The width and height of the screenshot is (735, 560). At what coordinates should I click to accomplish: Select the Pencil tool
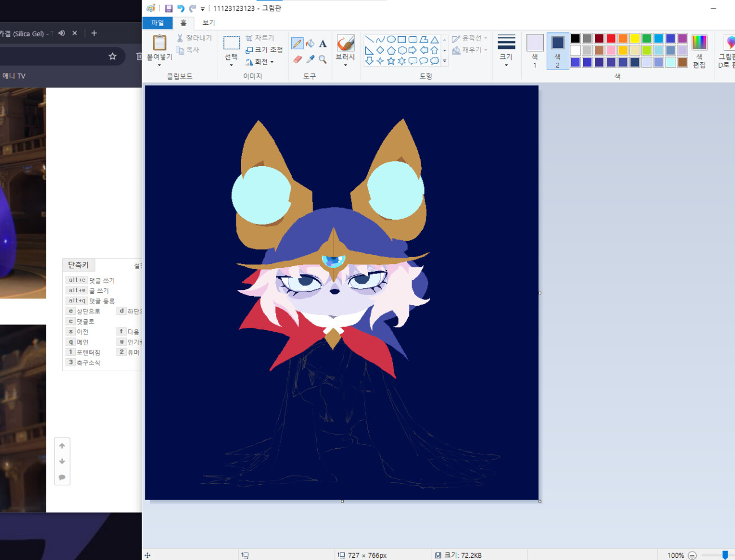click(297, 43)
